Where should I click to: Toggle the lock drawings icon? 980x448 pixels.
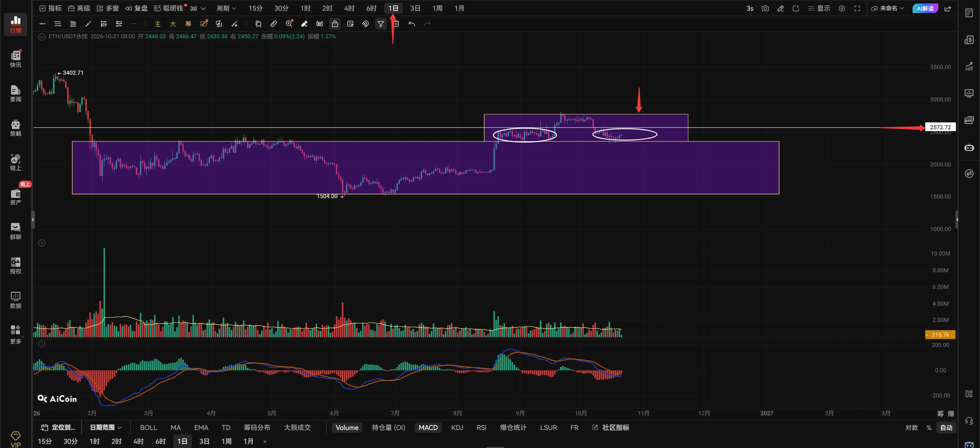pos(335,24)
